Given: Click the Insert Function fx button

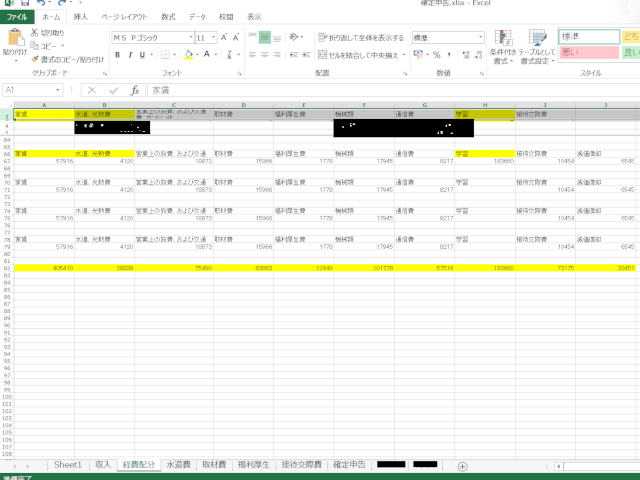Looking at the screenshot, I should coord(135,90).
